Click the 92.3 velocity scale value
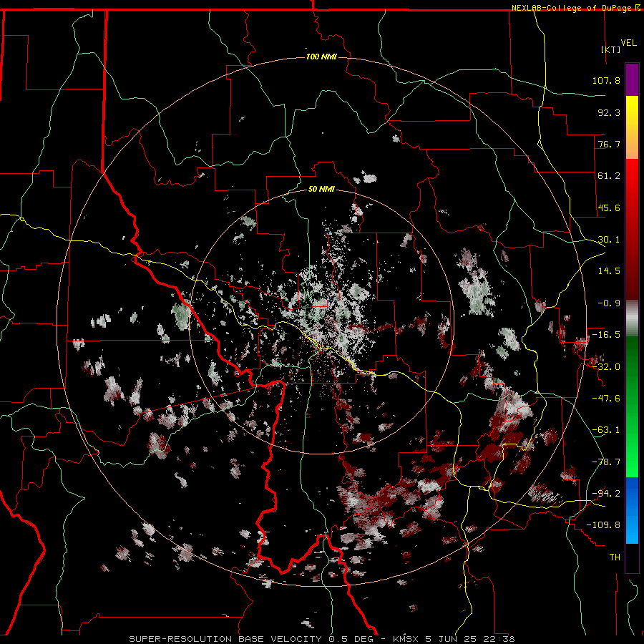The height and width of the screenshot is (644, 644). [609, 112]
